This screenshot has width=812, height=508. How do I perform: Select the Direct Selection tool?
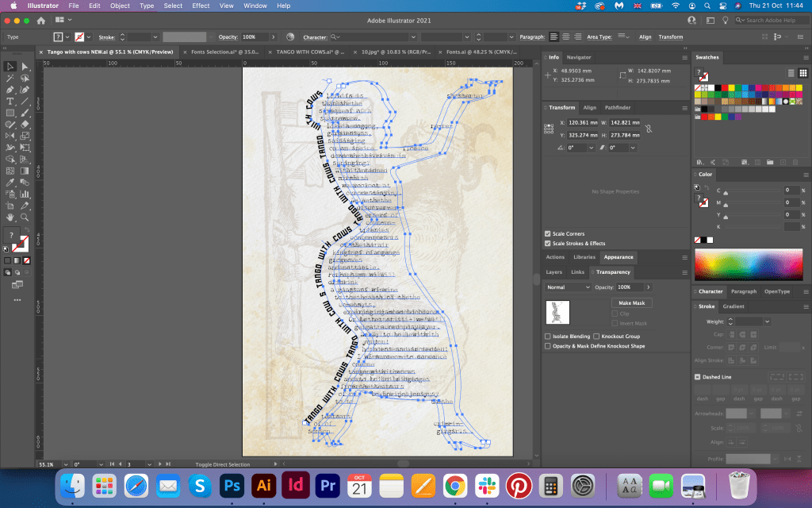point(25,67)
